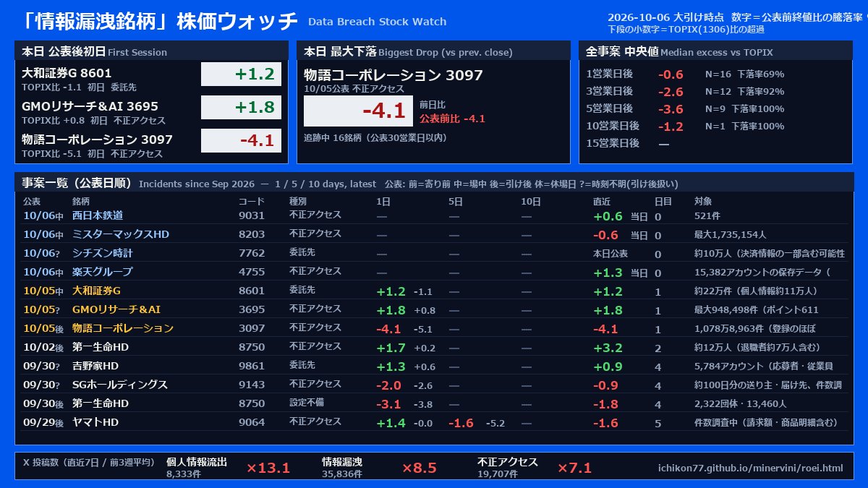Click the 全事案 中央値 panel heading
Screen dimensions: 868x488
coord(621,51)
